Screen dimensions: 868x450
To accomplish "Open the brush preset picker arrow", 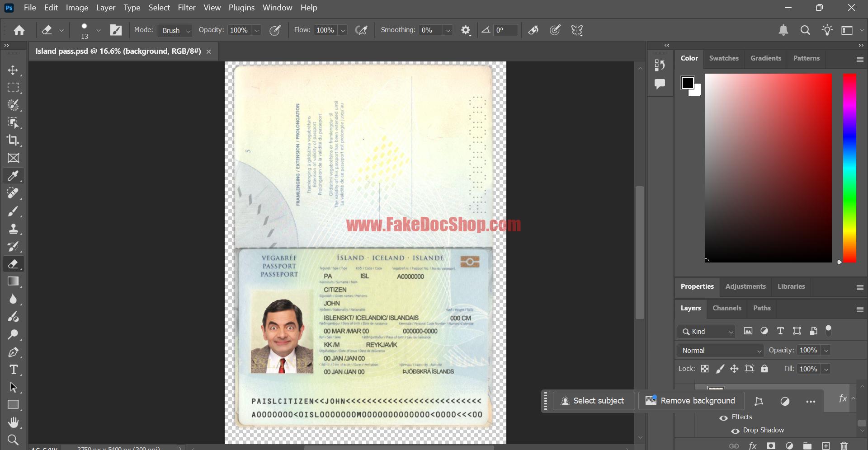I will [x=99, y=30].
